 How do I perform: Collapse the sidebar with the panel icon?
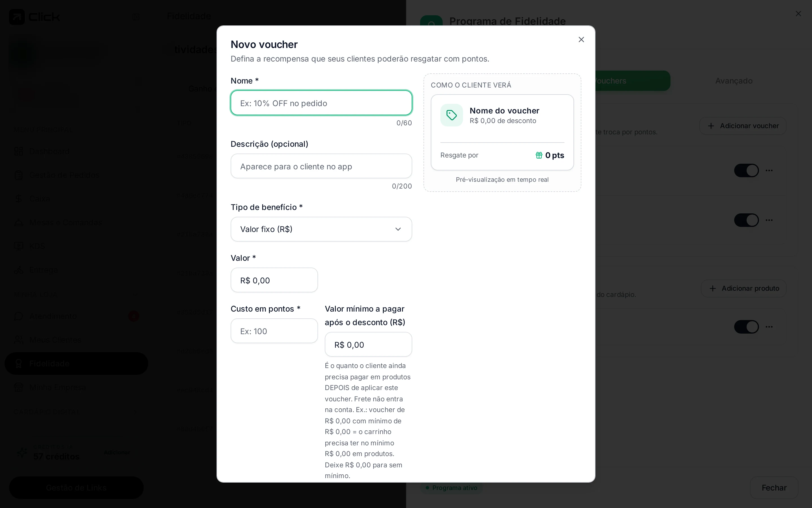point(136,17)
